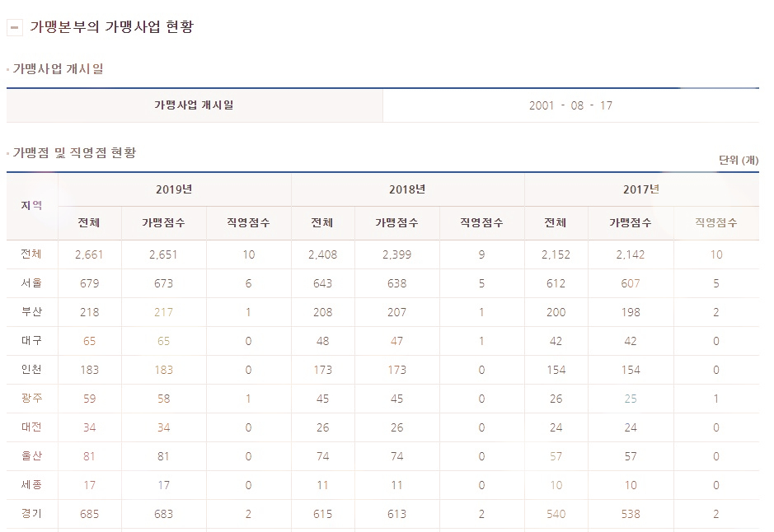Click the 경기 row label
This screenshot has height=532, width=774.
31,513
